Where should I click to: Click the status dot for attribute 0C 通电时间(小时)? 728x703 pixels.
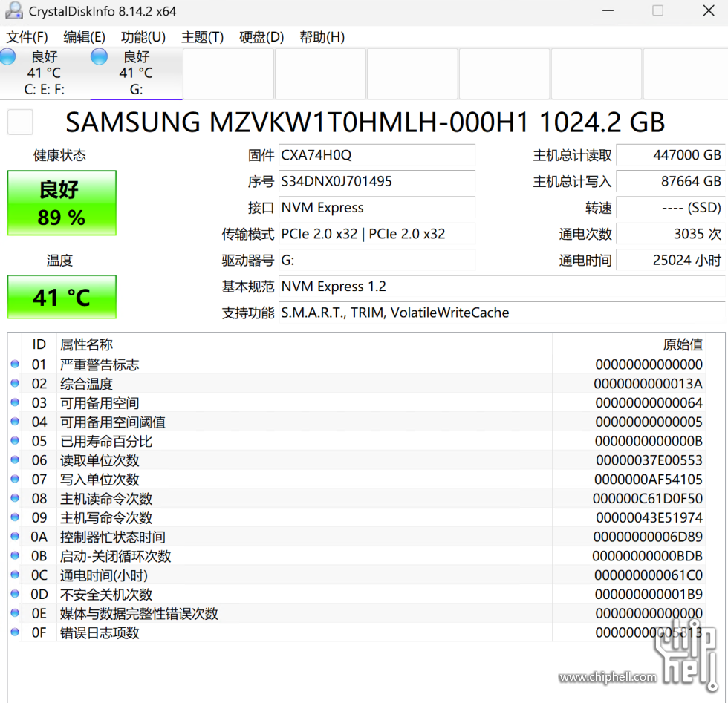click(x=15, y=575)
